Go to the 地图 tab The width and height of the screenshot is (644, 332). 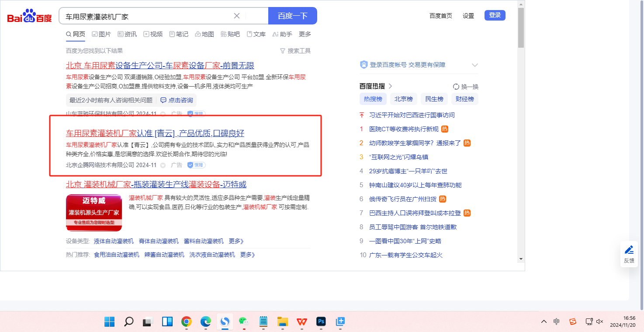click(x=204, y=34)
